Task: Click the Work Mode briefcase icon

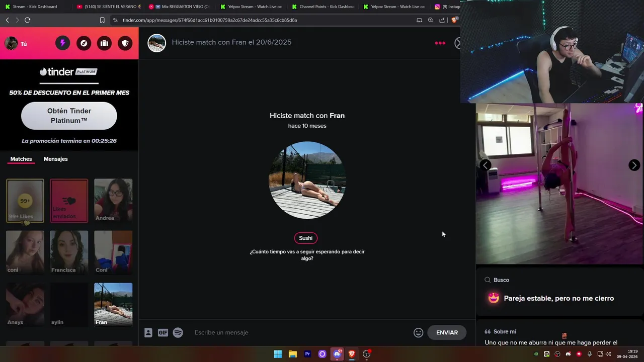Action: (104, 43)
